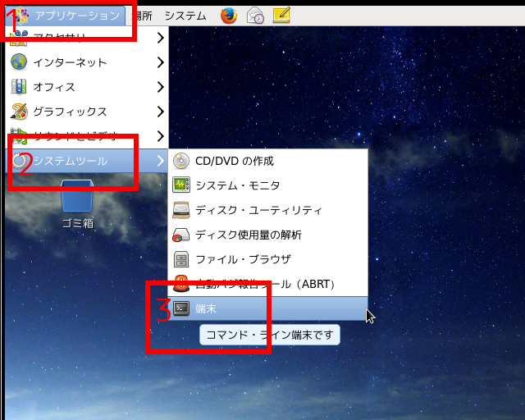This screenshot has height=420, width=525.
Task: Click the システム・モニタ graph icon
Action: (181, 185)
